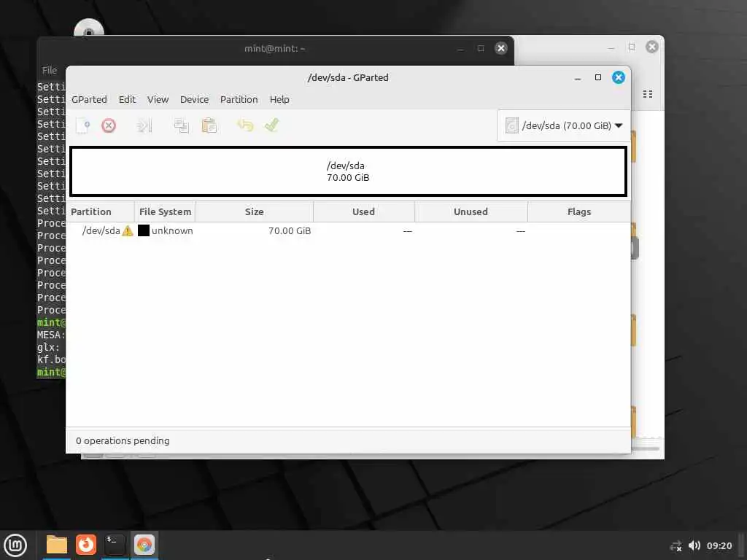Click the 09:20 clock in the panel

(x=719, y=545)
